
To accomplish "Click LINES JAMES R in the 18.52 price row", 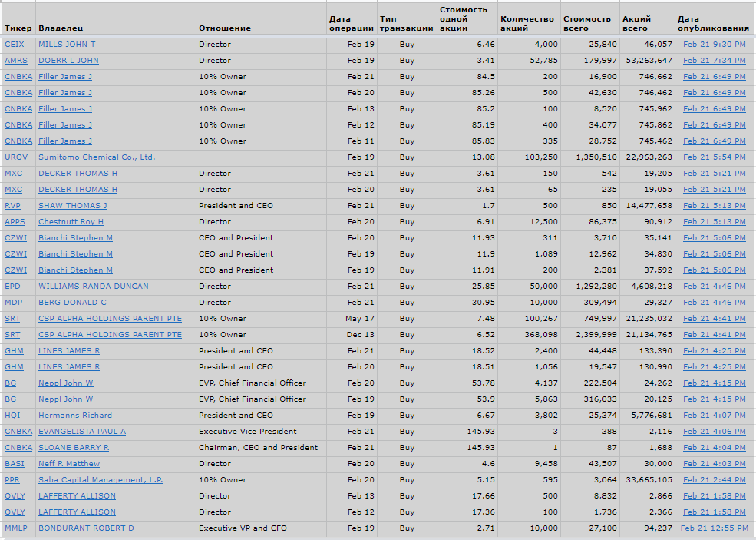I will (69, 351).
